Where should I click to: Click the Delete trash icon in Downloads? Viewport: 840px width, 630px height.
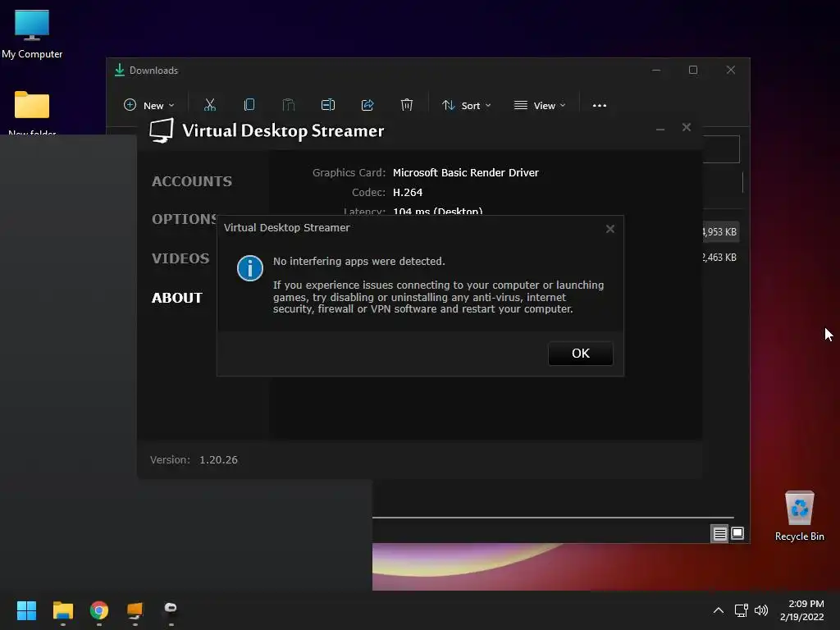(407, 105)
